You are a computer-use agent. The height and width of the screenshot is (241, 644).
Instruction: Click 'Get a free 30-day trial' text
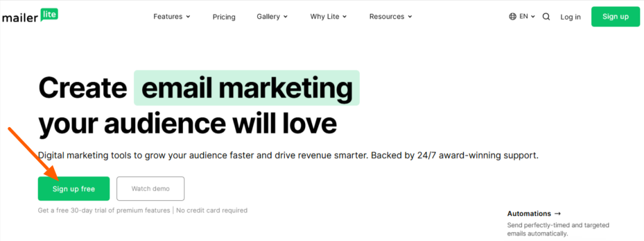[x=104, y=210]
